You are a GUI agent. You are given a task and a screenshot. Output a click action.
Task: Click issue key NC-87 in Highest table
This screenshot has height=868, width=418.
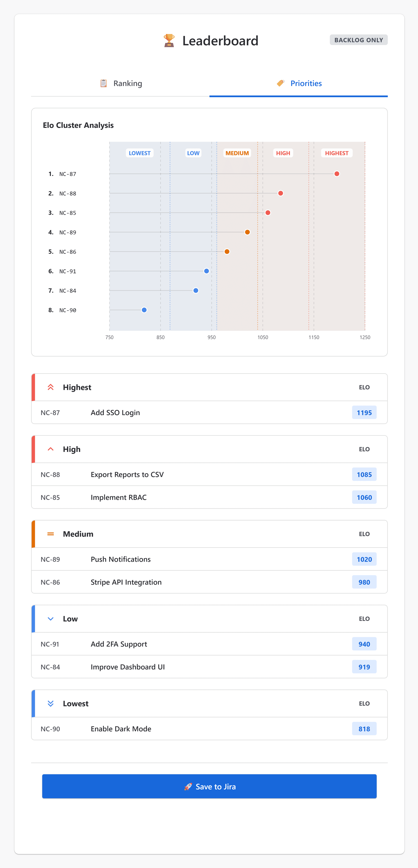[x=50, y=413]
